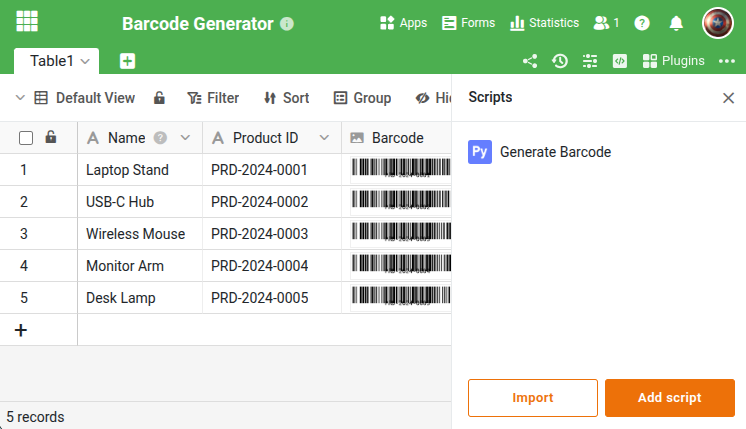Select the Desk Lamp cell
Viewport: 746px width, 429px height.
(140, 297)
